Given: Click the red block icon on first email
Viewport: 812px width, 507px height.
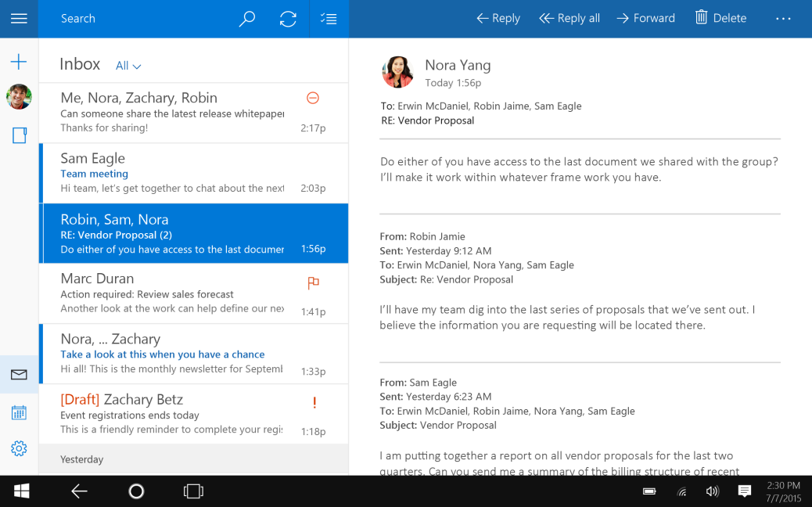Looking at the screenshot, I should tap(312, 98).
